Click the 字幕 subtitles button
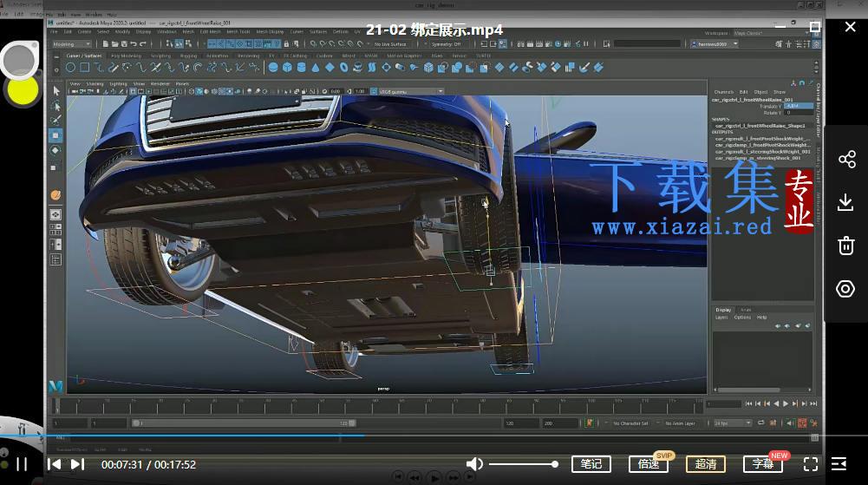This screenshot has width=868, height=485. [x=763, y=464]
